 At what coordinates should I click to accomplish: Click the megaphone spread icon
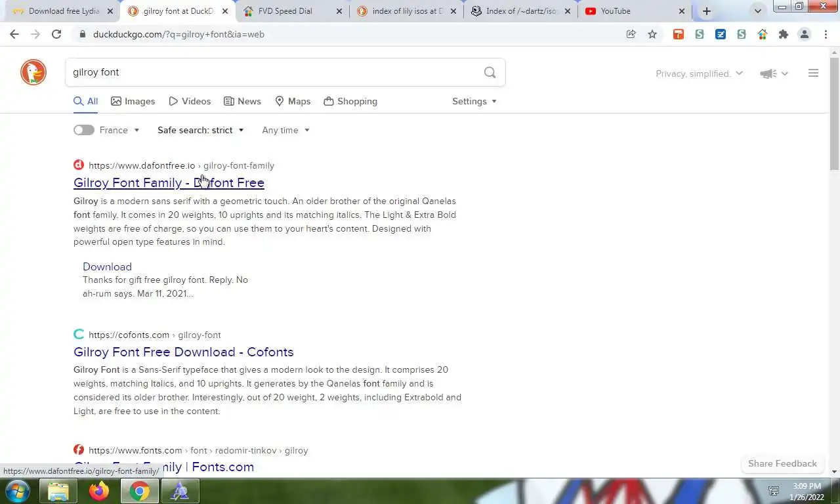(768, 73)
